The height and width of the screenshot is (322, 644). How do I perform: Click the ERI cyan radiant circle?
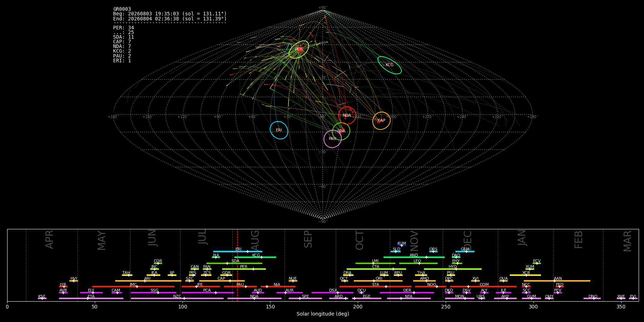pos(279,130)
